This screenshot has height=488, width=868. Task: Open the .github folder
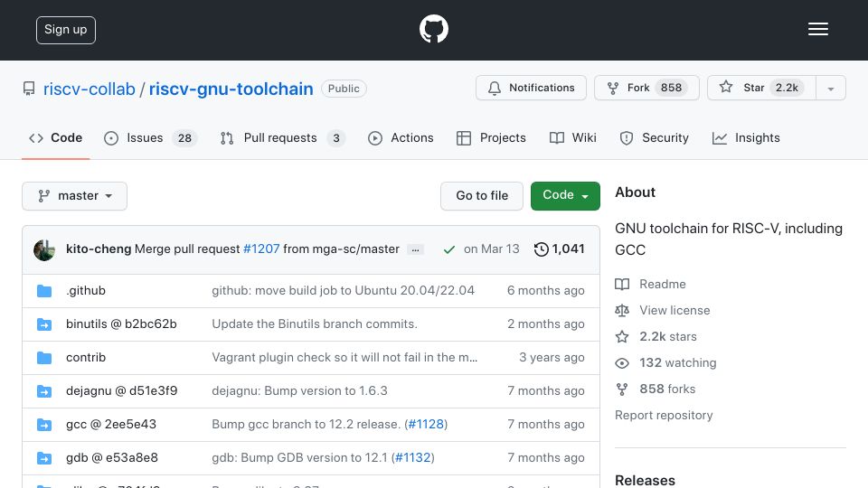pyautogui.click(x=86, y=290)
